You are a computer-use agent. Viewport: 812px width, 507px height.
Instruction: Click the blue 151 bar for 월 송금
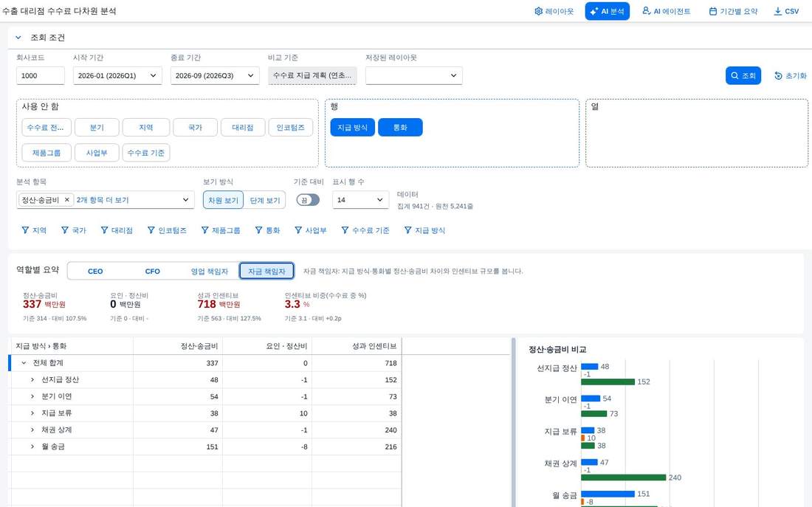(608, 494)
